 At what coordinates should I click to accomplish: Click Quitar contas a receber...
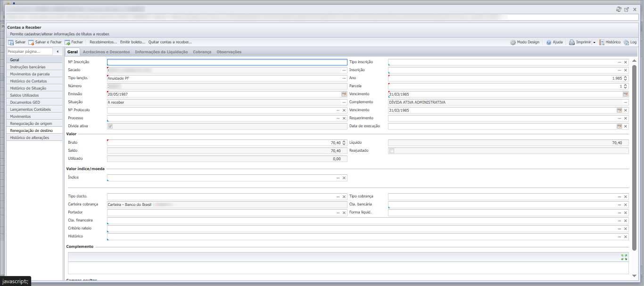pos(170,42)
